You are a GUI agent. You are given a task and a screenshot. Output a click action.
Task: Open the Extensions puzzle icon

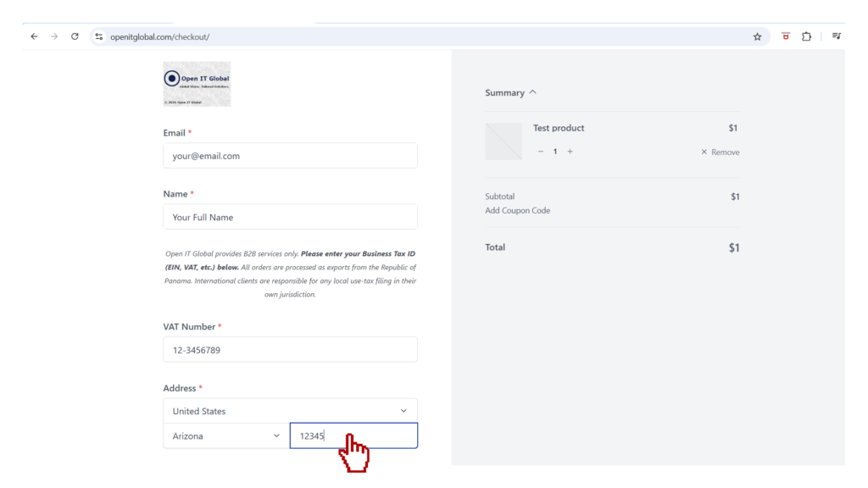[806, 36]
